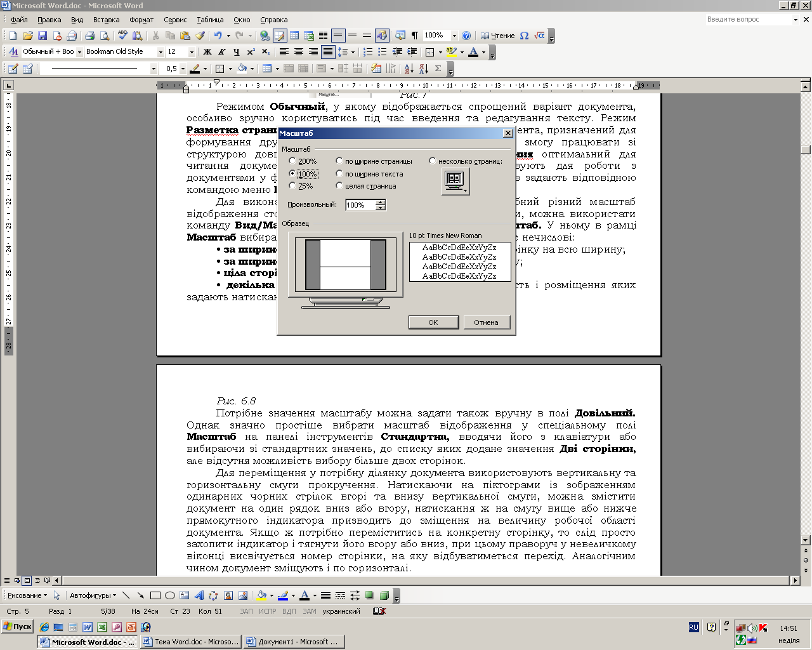This screenshot has width=812, height=650.
Task: Click the Paste clipboard icon
Action: pos(185,36)
